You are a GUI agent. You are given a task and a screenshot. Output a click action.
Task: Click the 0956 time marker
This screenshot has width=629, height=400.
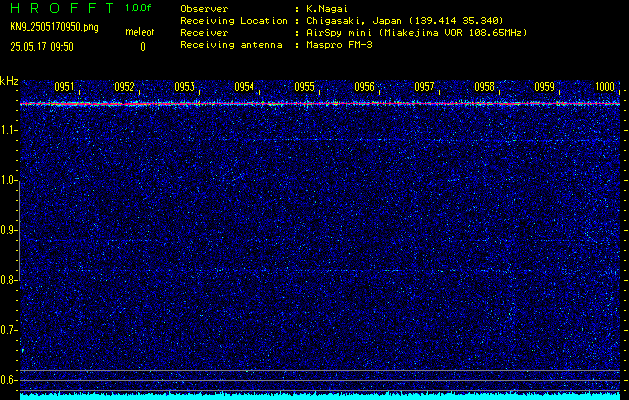[x=364, y=87]
